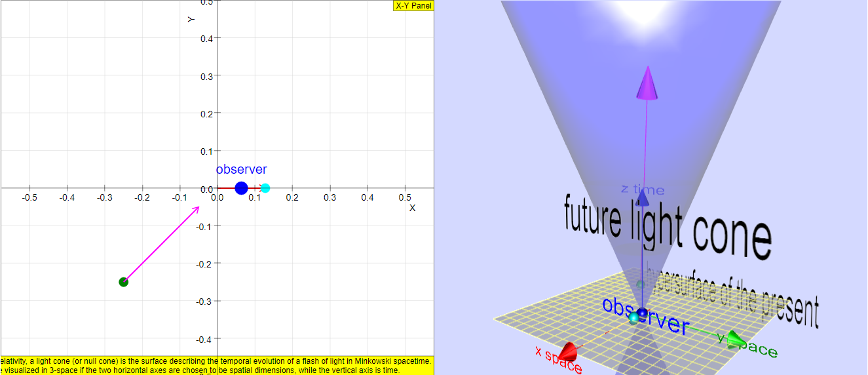Screen dimensions: 868x375
Task: Click the Y axis title letter at top
Action: (191, 19)
